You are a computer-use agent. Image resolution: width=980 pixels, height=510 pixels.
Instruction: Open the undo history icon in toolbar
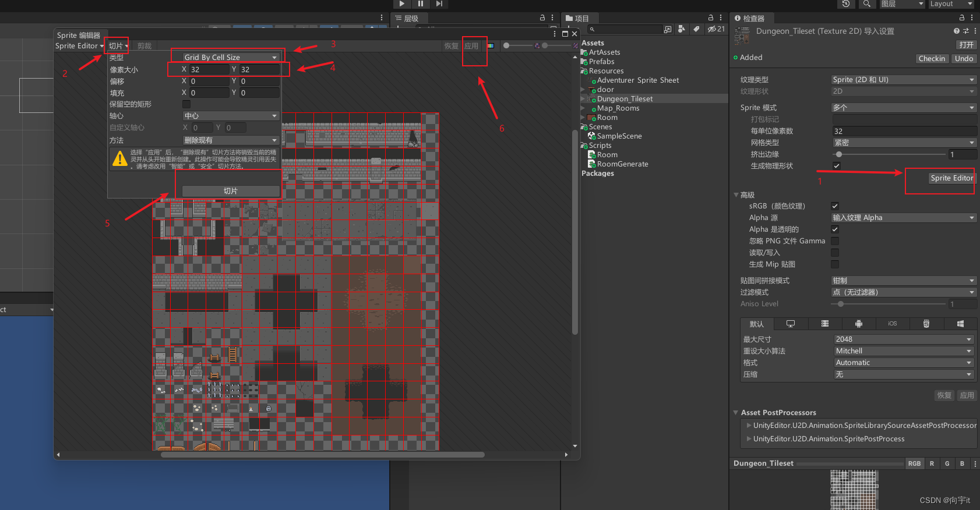846,3
